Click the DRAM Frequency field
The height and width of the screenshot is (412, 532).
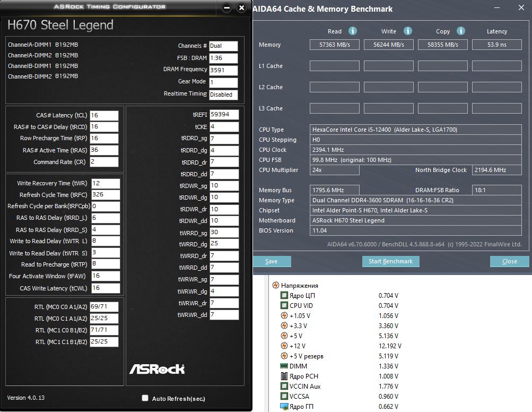pyautogui.click(x=223, y=70)
